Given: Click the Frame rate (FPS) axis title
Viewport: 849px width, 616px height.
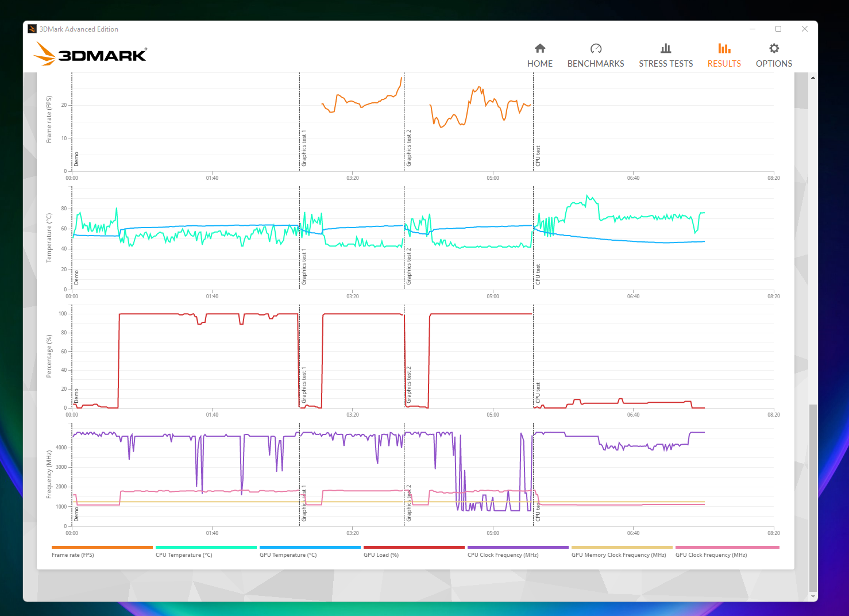Looking at the screenshot, I should tap(49, 120).
